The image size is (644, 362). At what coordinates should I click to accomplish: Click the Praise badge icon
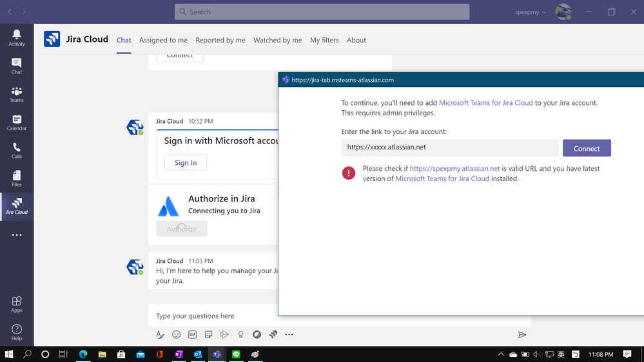240,334
